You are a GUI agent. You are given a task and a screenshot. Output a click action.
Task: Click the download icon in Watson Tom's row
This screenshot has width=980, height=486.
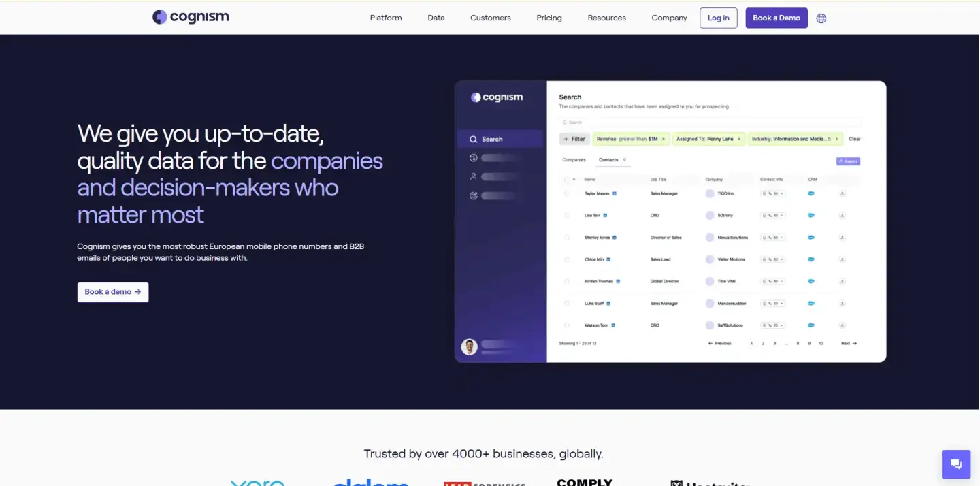[843, 325]
